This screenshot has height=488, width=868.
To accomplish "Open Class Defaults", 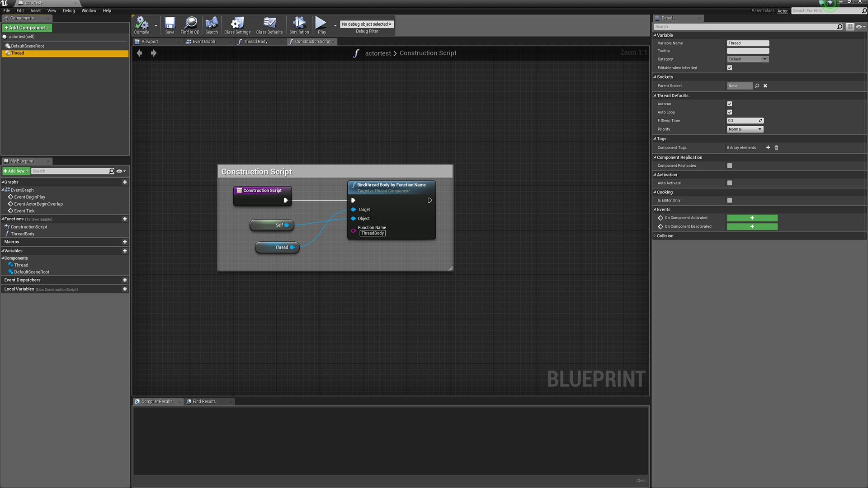I will click(x=269, y=25).
